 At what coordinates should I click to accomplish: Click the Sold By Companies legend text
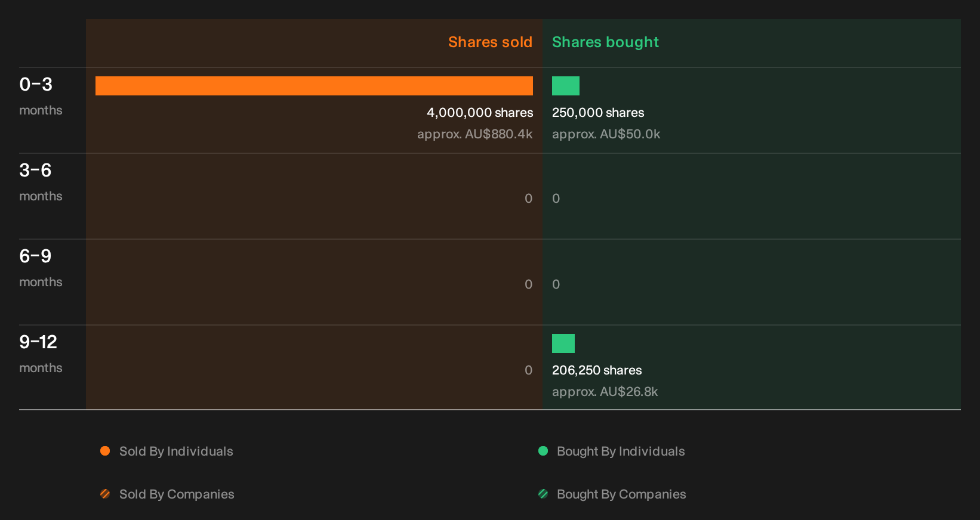pyautogui.click(x=177, y=494)
